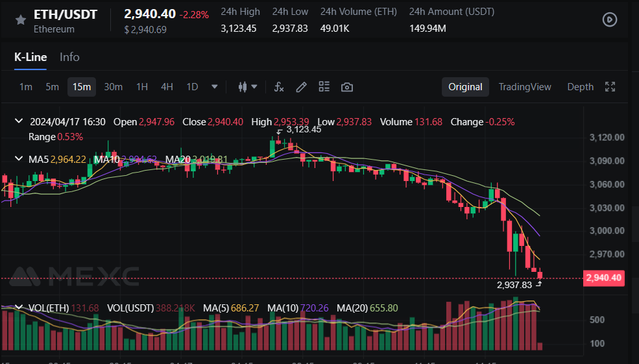Open the fx indicators menu

pyautogui.click(x=279, y=87)
